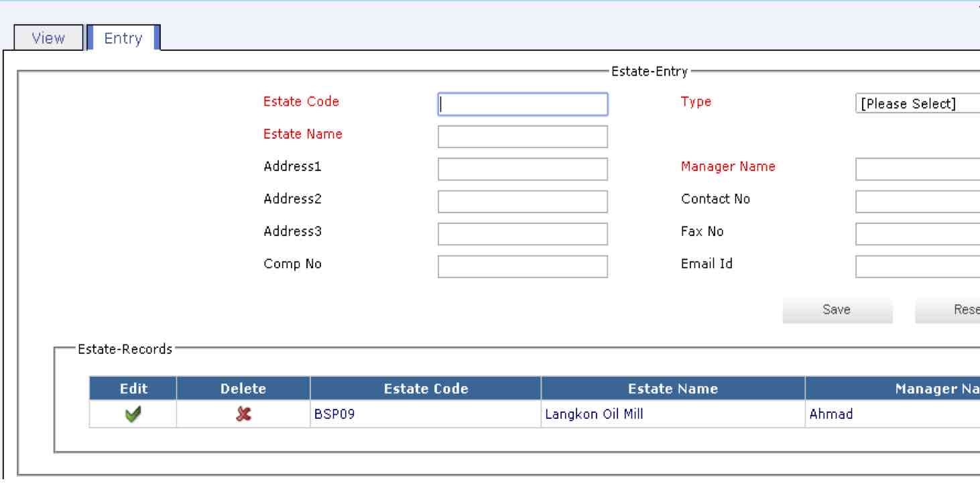Select the Langkon Oil Mill record name
This screenshot has width=980, height=492.
click(x=594, y=414)
